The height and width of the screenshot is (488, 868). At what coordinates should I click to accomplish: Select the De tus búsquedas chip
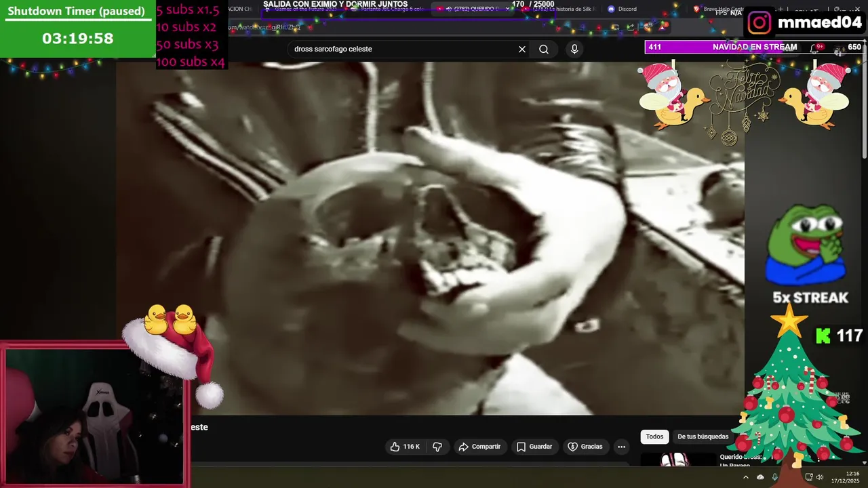point(703,436)
